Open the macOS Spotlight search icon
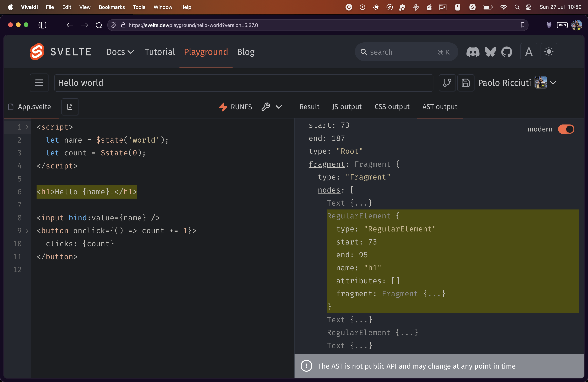588x382 pixels. click(517, 7)
